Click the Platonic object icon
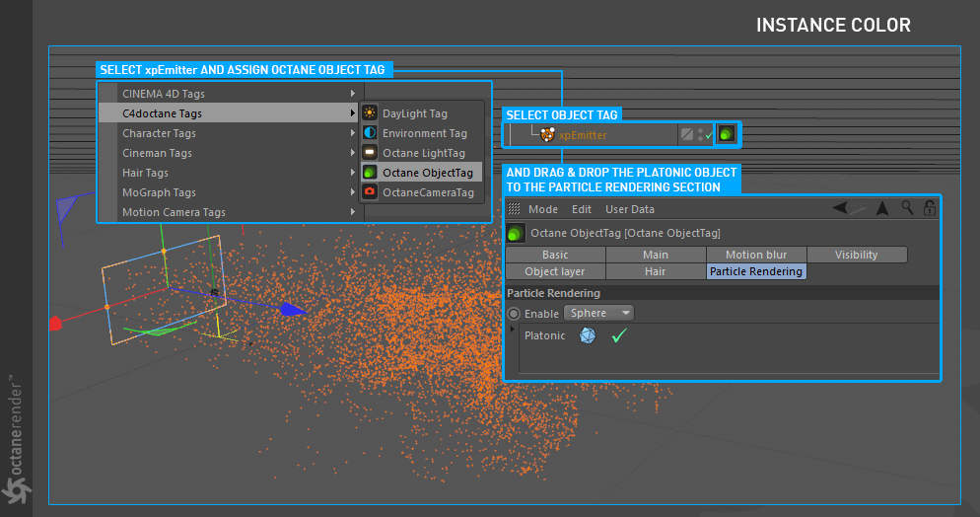 coord(588,335)
